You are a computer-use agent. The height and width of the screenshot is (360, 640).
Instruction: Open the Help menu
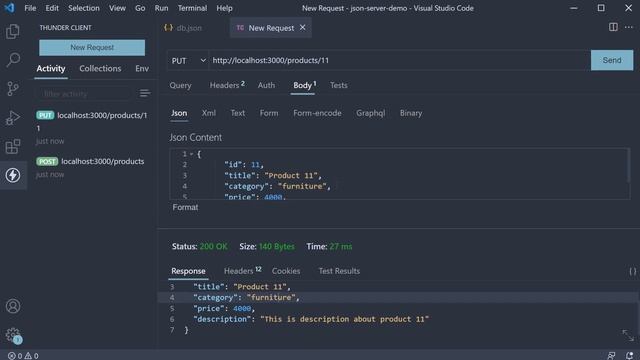pos(224,8)
